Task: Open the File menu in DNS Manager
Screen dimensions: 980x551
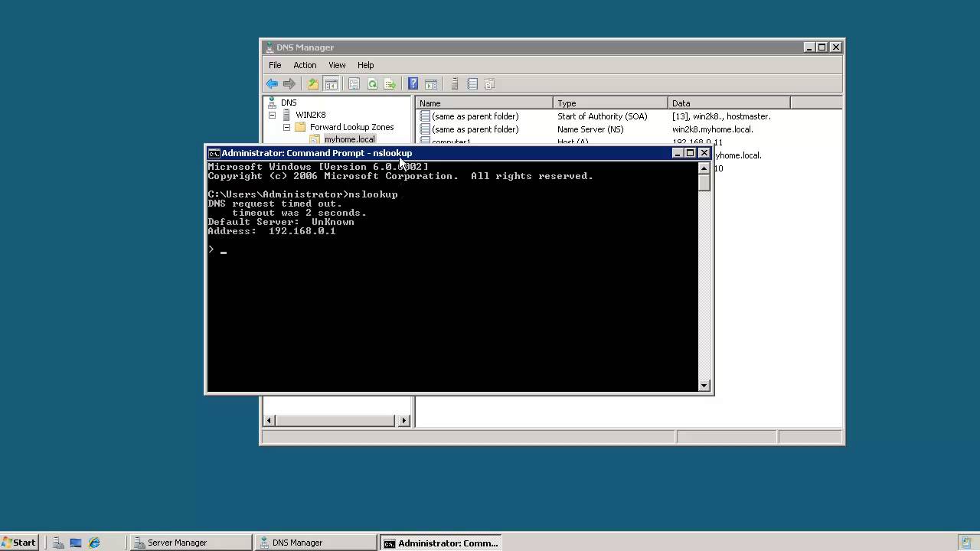Action: pos(275,65)
